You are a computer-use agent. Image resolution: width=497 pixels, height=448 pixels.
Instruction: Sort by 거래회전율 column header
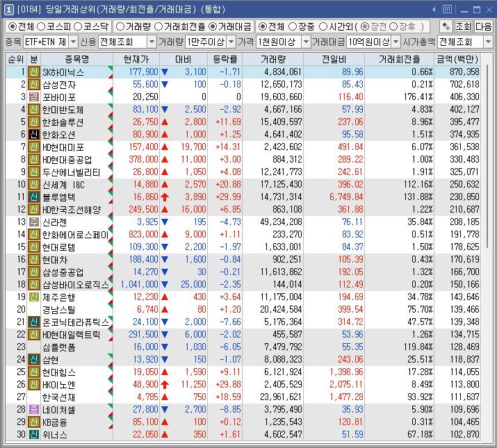click(400, 59)
